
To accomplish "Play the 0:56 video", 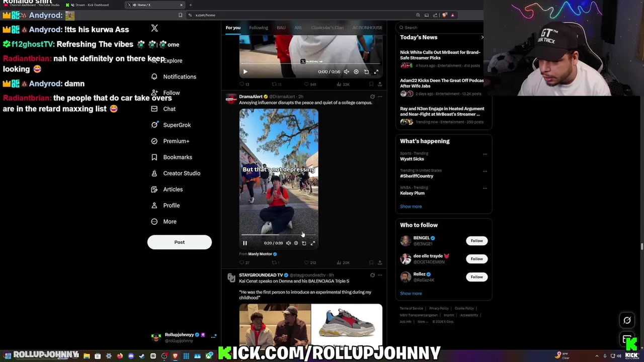I will (x=245, y=71).
